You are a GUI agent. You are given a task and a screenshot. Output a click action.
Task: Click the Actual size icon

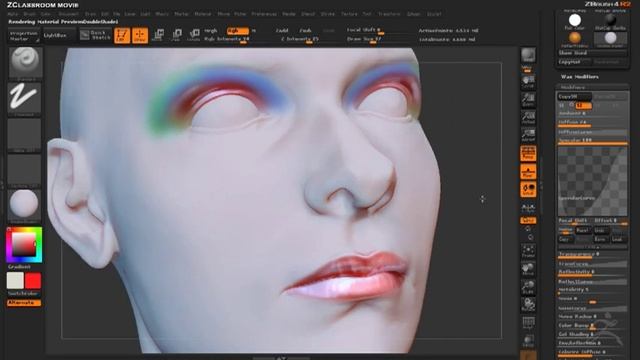click(x=528, y=118)
